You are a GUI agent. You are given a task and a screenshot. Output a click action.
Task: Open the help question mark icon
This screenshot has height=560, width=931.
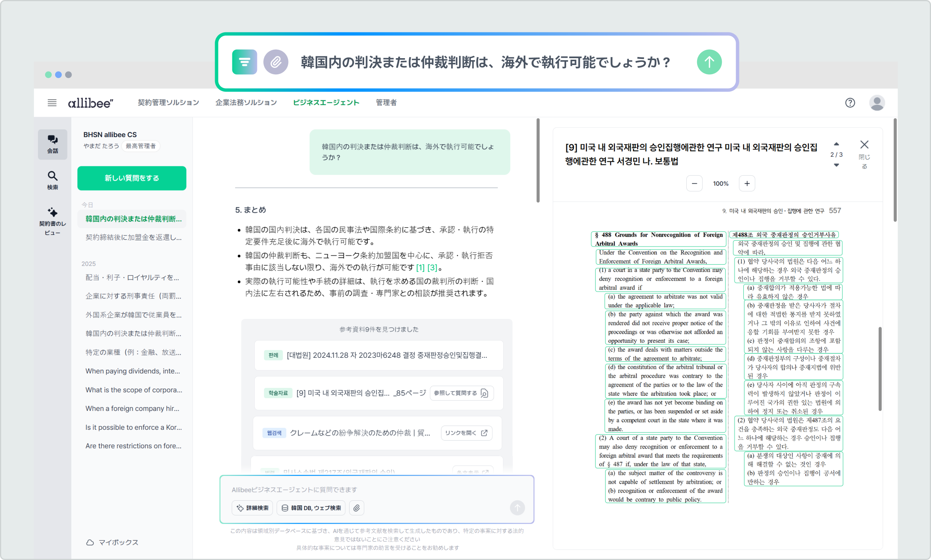pyautogui.click(x=850, y=103)
